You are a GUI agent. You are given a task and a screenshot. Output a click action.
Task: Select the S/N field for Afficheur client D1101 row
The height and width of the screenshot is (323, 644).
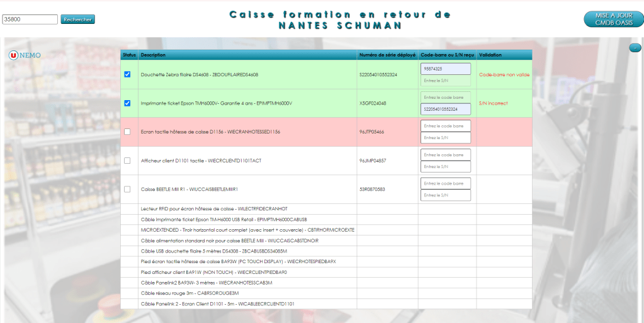[x=445, y=167]
